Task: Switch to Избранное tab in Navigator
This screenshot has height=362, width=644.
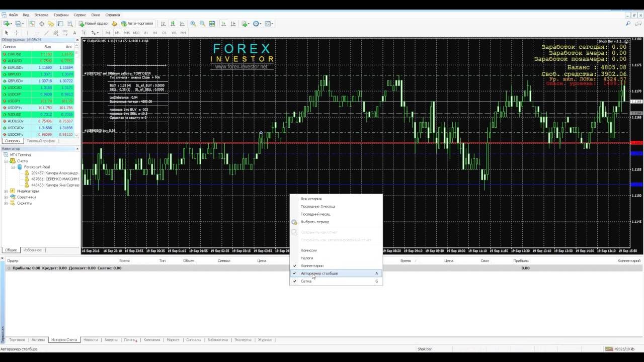Action: 33,250
